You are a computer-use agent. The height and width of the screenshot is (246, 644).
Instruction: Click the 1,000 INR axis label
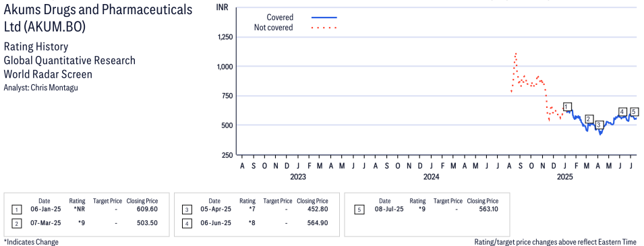click(x=225, y=67)
